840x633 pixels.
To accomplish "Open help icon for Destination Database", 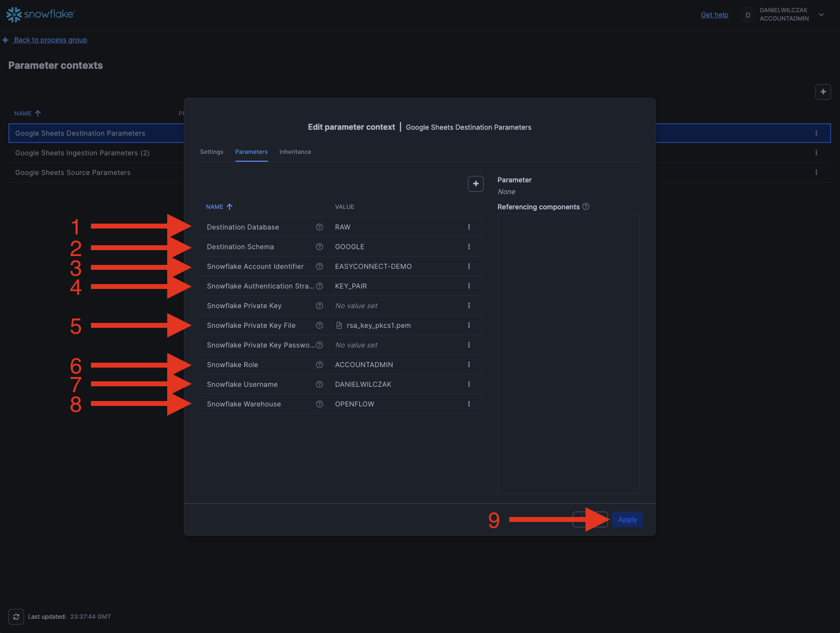I will point(319,227).
